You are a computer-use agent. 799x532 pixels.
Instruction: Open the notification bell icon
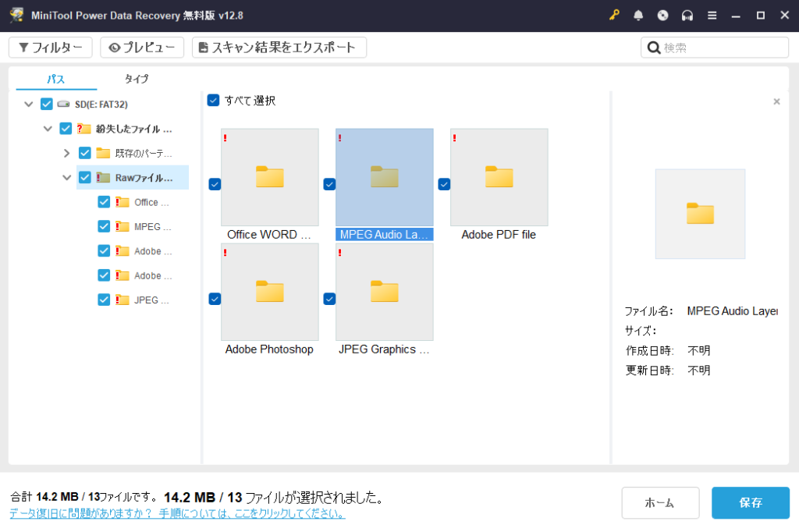(638, 16)
